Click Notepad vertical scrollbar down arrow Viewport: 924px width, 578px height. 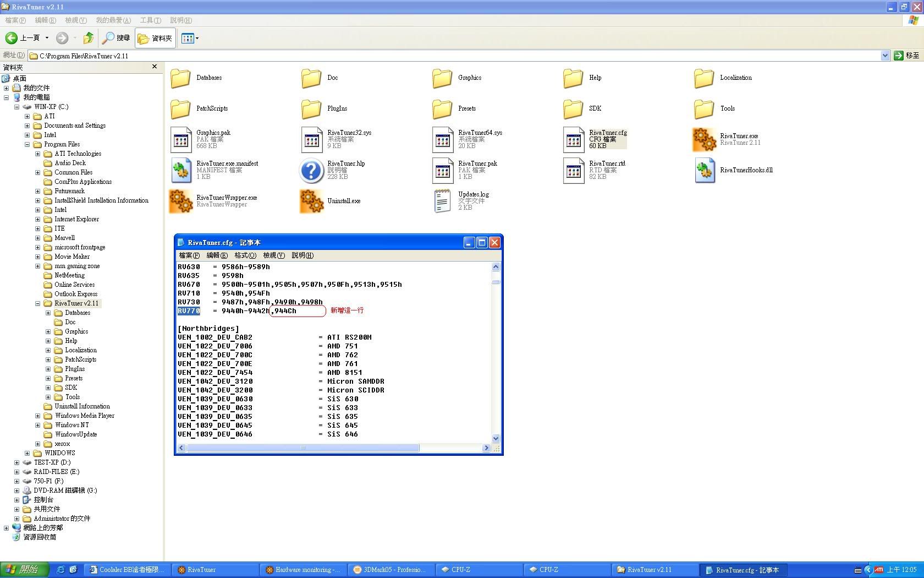(496, 439)
